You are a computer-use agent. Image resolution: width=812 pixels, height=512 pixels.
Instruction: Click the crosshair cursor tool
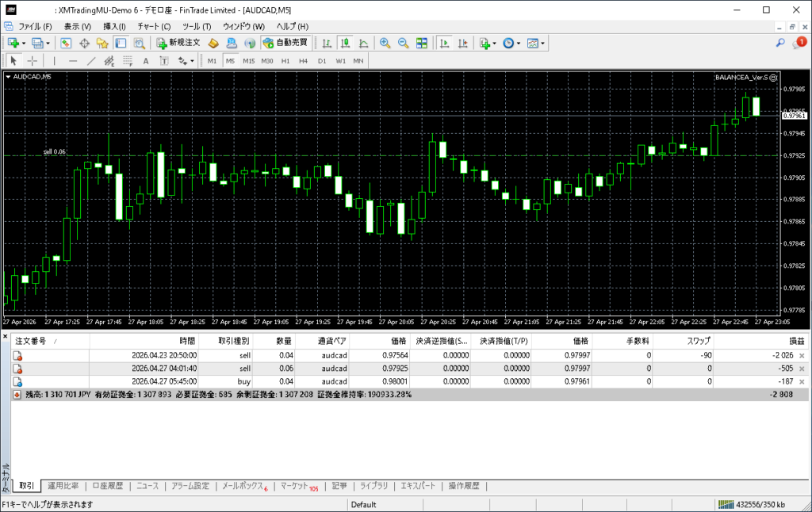tap(33, 61)
